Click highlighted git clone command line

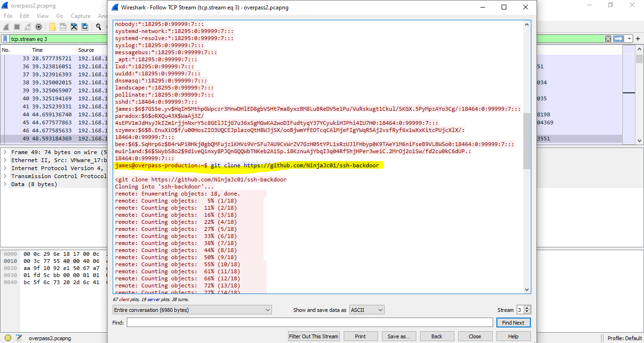click(x=249, y=165)
